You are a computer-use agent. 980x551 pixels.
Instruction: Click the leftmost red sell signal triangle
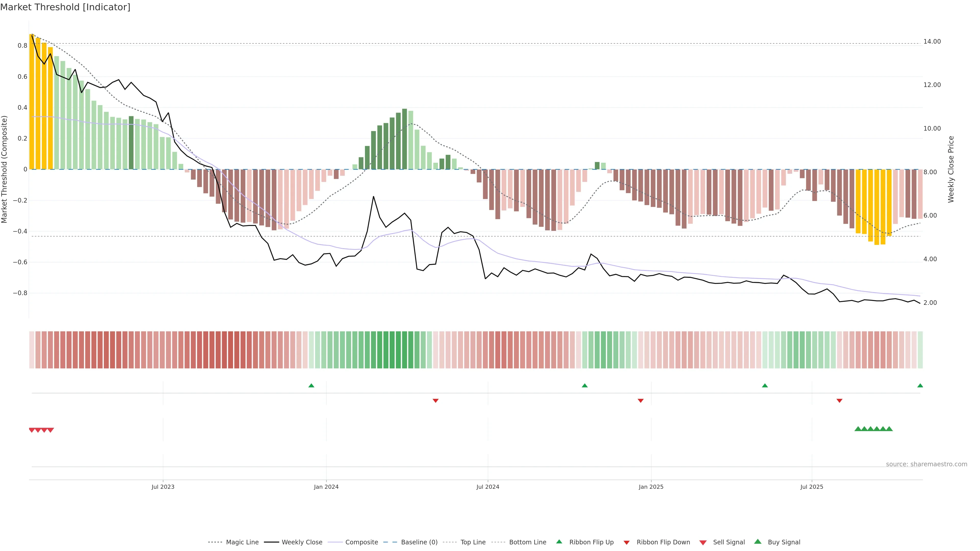point(32,430)
